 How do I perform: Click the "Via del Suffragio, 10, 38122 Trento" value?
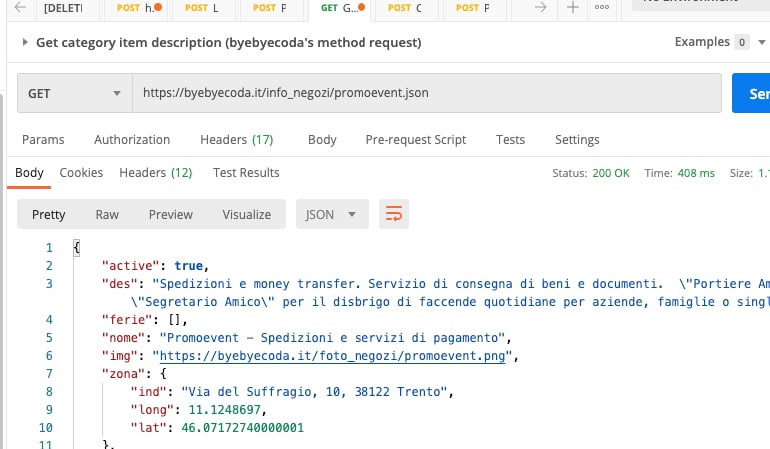tap(314, 392)
